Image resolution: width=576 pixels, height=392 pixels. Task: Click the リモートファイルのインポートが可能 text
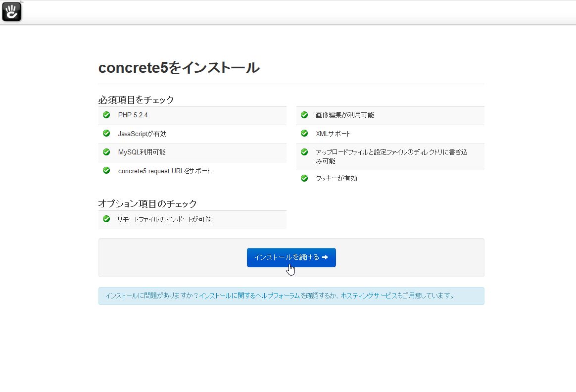(165, 219)
